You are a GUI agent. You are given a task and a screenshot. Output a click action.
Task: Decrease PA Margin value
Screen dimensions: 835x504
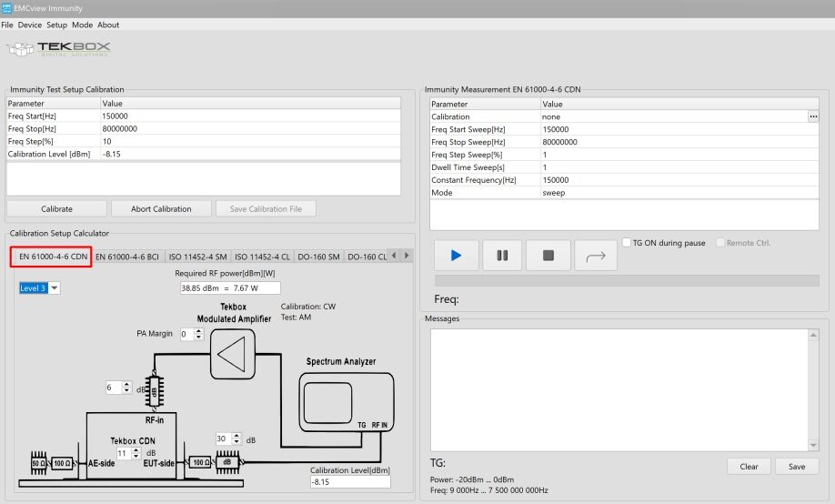pyautogui.click(x=198, y=338)
